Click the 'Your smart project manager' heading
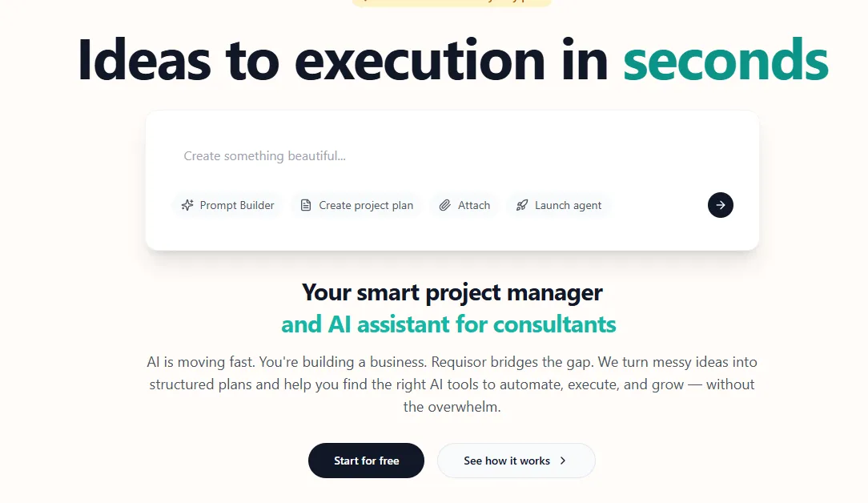 452,292
